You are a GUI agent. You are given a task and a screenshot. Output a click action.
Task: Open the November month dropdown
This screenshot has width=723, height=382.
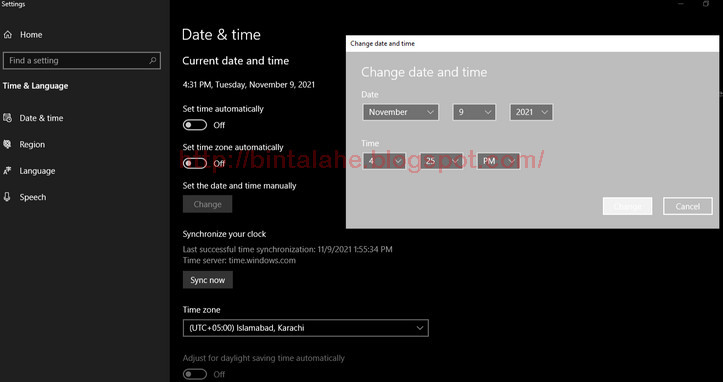[x=401, y=112]
